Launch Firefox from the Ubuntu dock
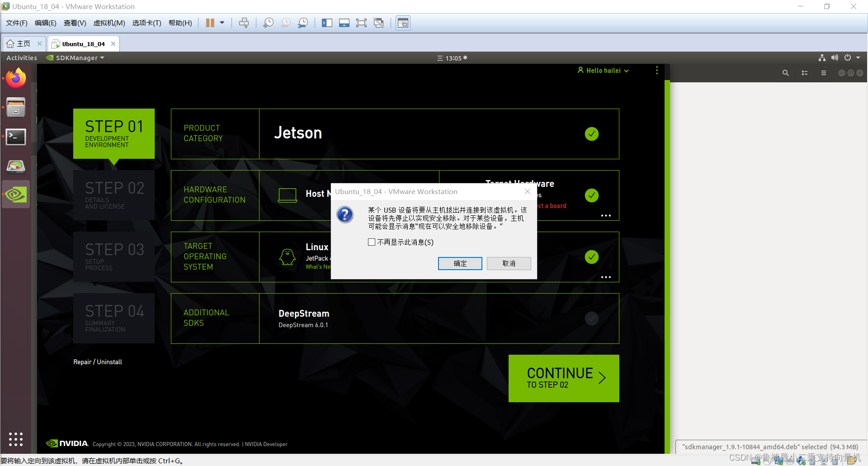 tap(16, 78)
